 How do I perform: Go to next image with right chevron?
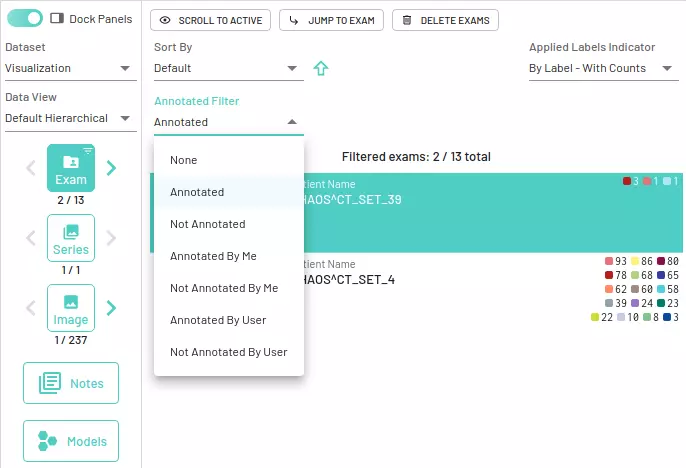tap(111, 308)
